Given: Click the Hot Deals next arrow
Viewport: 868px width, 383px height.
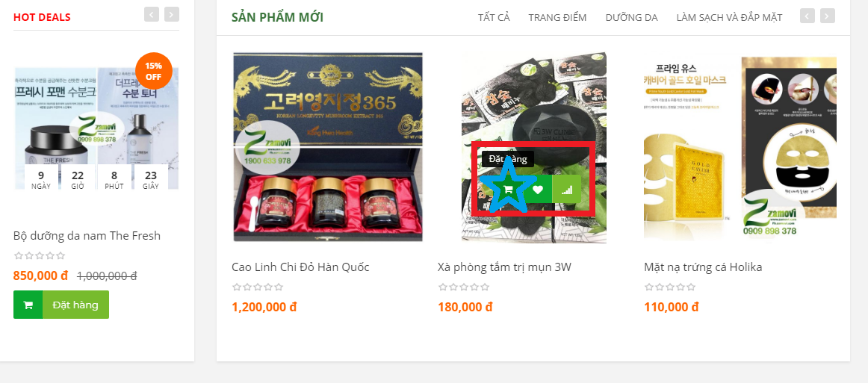Looking at the screenshot, I should tap(172, 14).
